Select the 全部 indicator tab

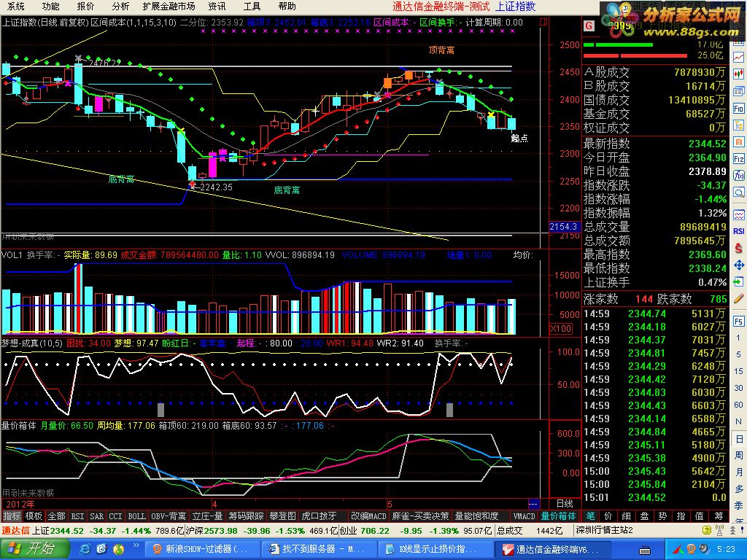coord(56,516)
